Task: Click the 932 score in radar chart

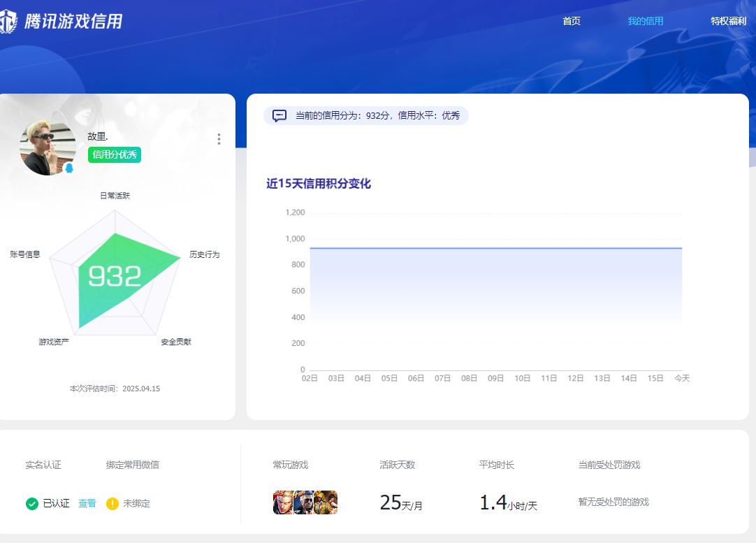Action: pyautogui.click(x=115, y=276)
